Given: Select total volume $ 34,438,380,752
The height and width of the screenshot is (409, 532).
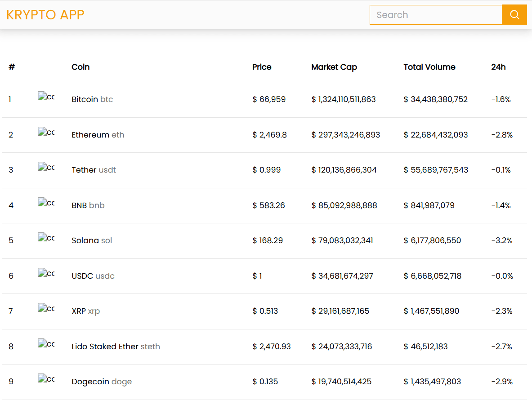Looking at the screenshot, I should point(436,99).
